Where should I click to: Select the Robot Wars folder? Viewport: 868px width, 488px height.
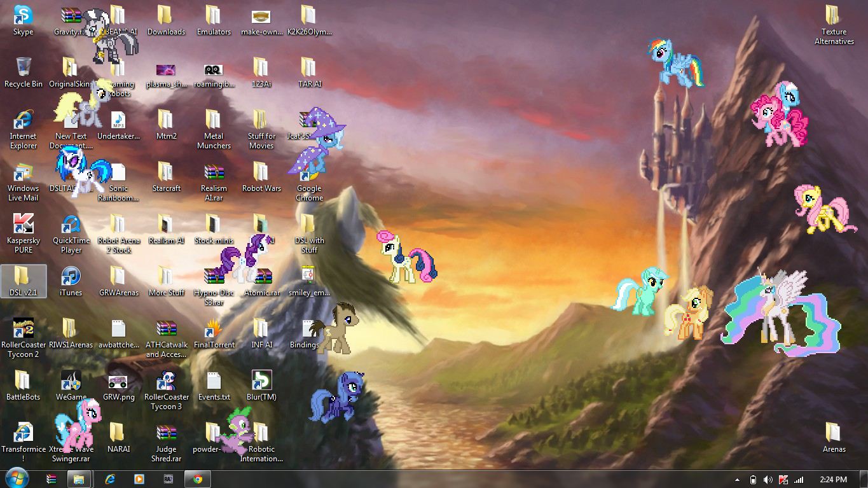pyautogui.click(x=261, y=177)
